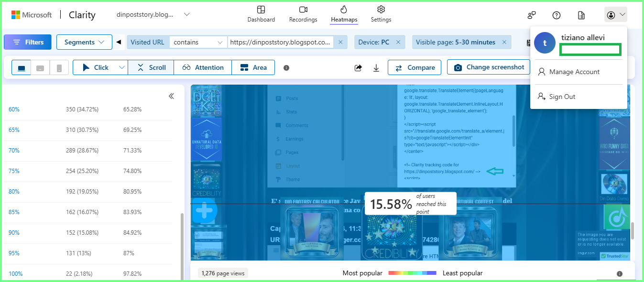
Task: Click the '22 (2.18%)' value
Action: click(x=79, y=274)
